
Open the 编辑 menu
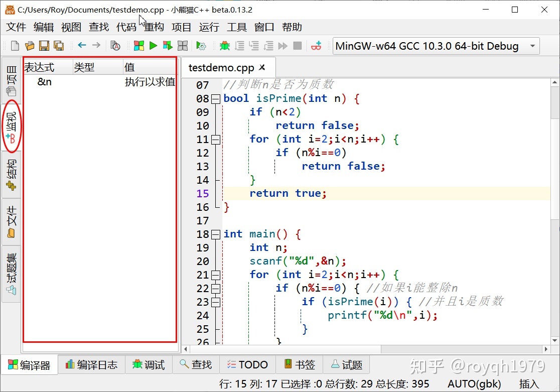[x=44, y=27]
